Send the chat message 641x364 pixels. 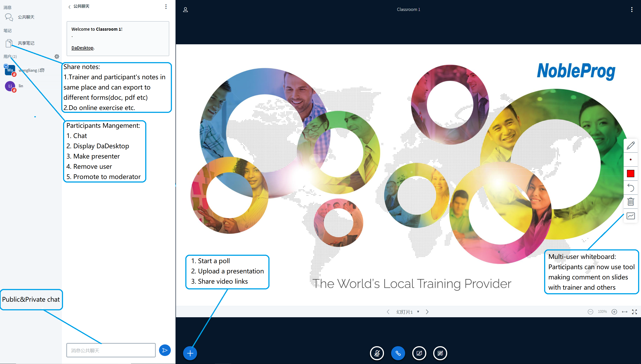165,350
